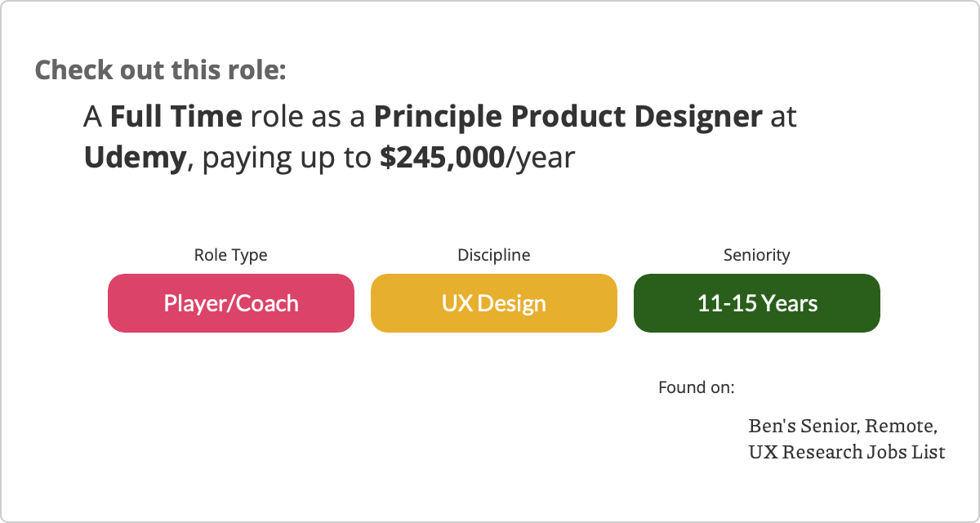
Task: Click the "Udemy" company name
Action: click(136, 157)
